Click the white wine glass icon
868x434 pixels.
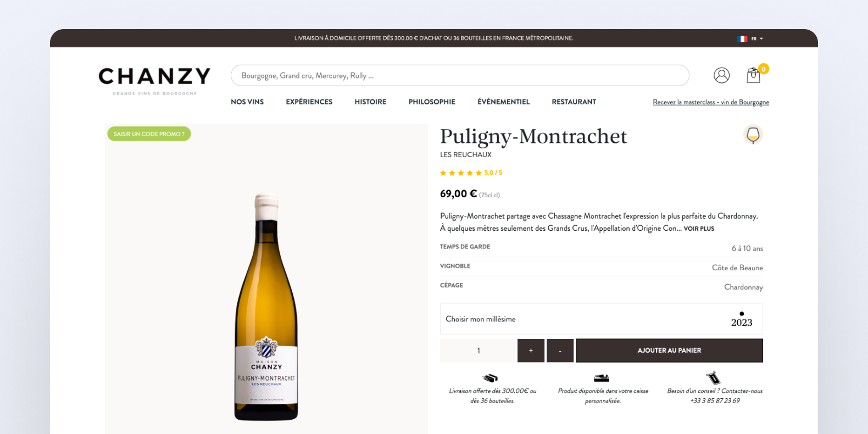(753, 135)
